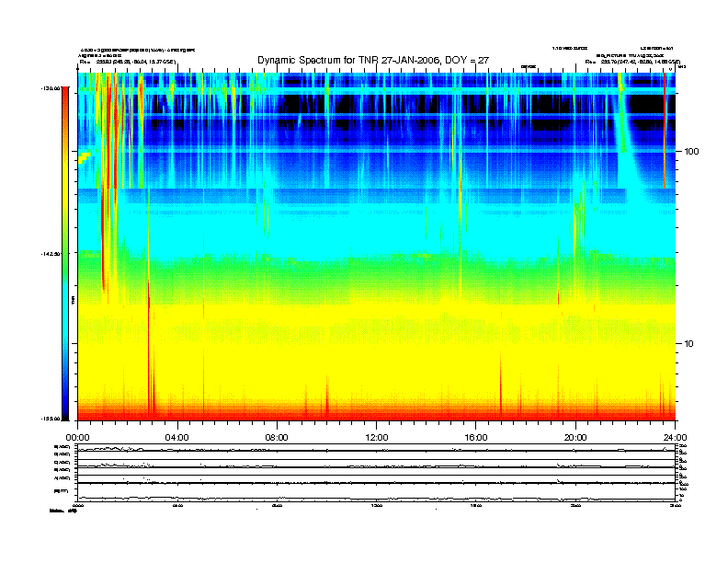Click the 100 frequency axis label
The width and height of the screenshot is (728, 563).
691,152
